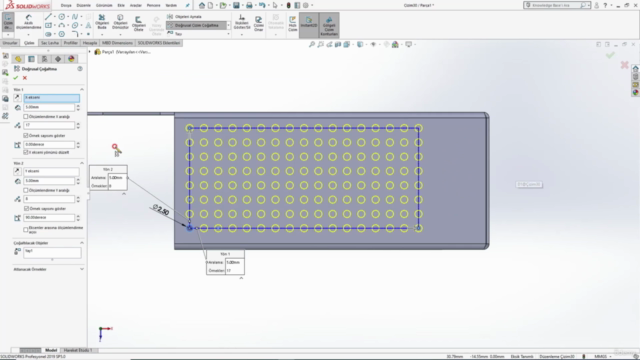Click Doğrusal Çizim Çoğaltma linear pattern

(196, 25)
